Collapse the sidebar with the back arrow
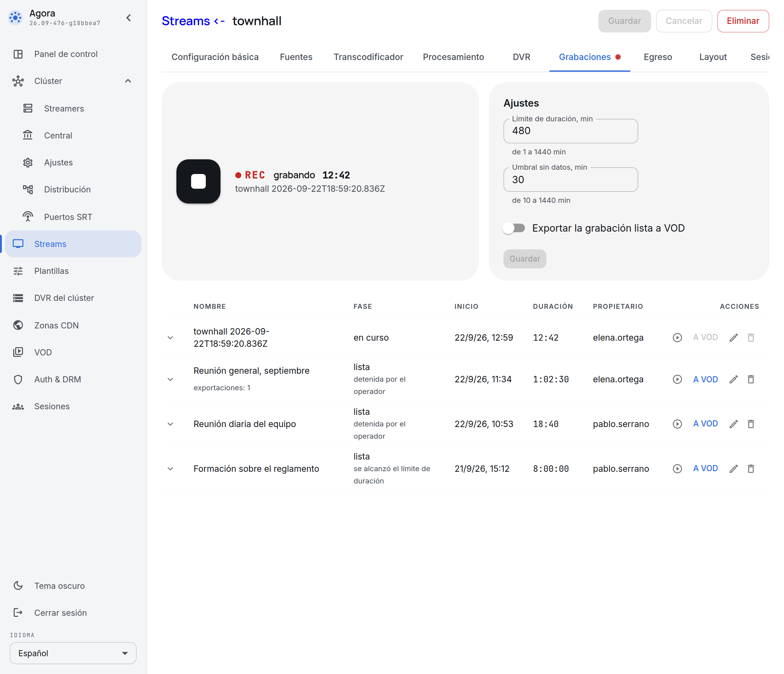Image resolution: width=784 pixels, height=674 pixels. (129, 18)
